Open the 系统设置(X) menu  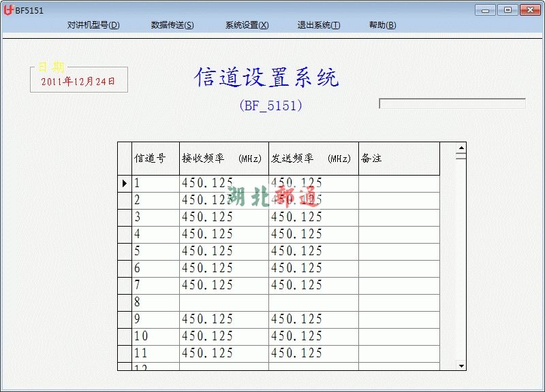[x=247, y=25]
